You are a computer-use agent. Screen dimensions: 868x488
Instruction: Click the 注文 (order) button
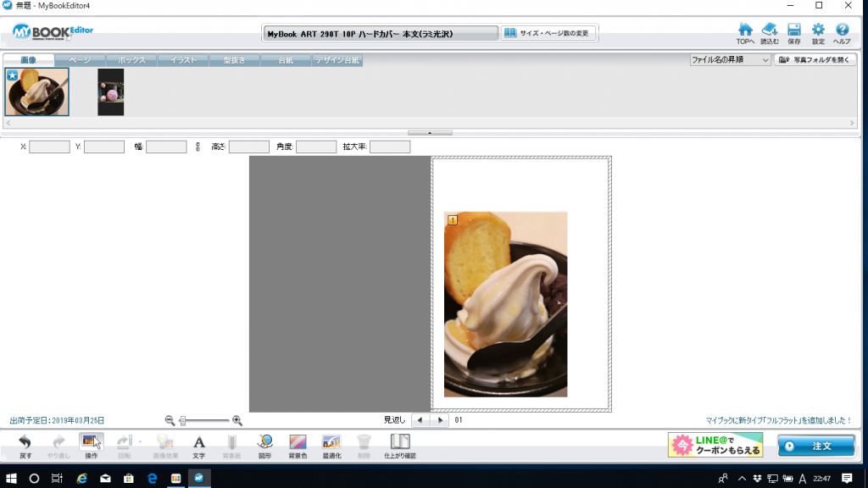[815, 446]
